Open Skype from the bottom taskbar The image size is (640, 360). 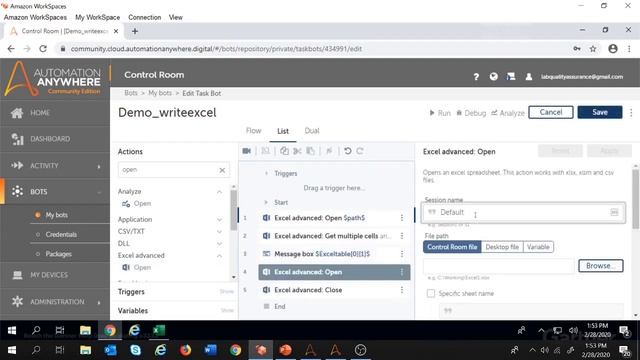tap(135, 350)
